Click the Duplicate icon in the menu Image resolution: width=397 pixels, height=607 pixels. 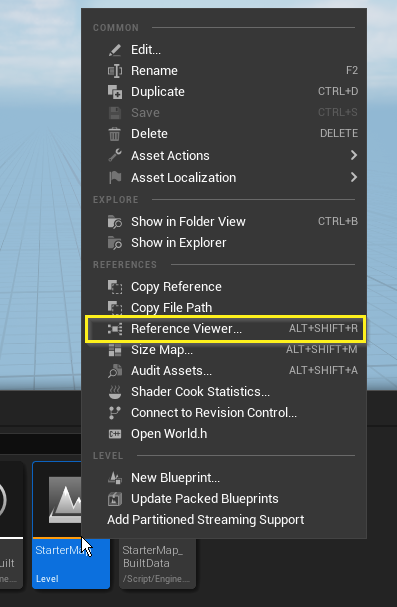click(x=115, y=92)
